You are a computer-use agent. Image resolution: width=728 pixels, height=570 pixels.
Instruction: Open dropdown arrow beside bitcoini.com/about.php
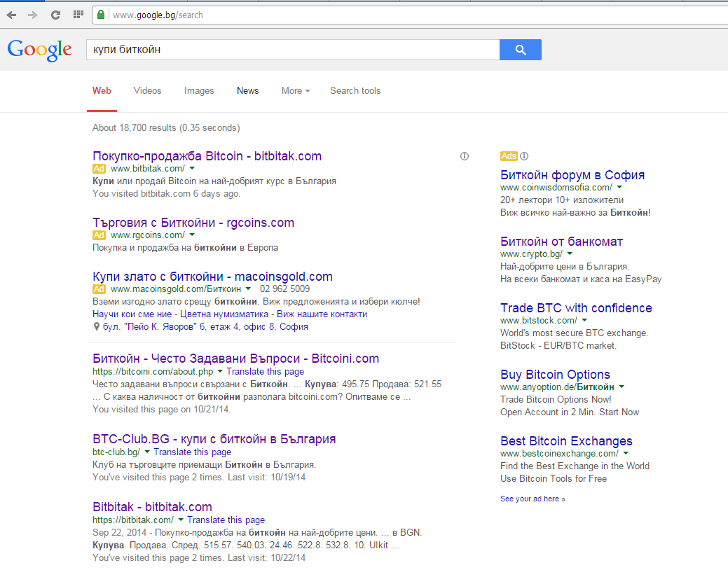pyautogui.click(x=220, y=371)
